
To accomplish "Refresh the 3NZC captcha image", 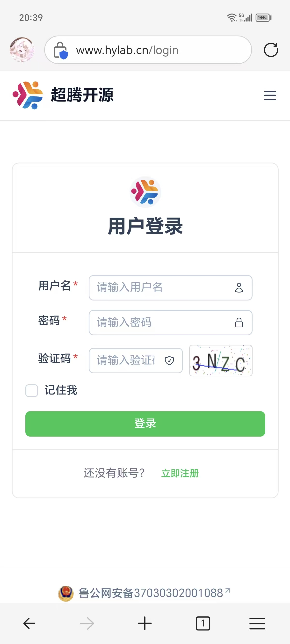I will [x=221, y=360].
